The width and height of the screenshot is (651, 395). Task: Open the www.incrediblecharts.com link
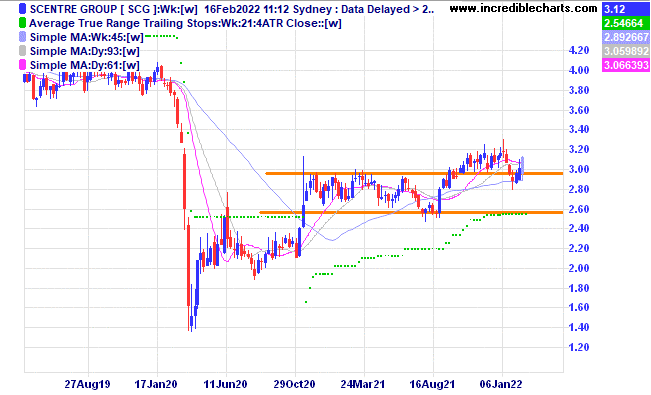click(523, 8)
